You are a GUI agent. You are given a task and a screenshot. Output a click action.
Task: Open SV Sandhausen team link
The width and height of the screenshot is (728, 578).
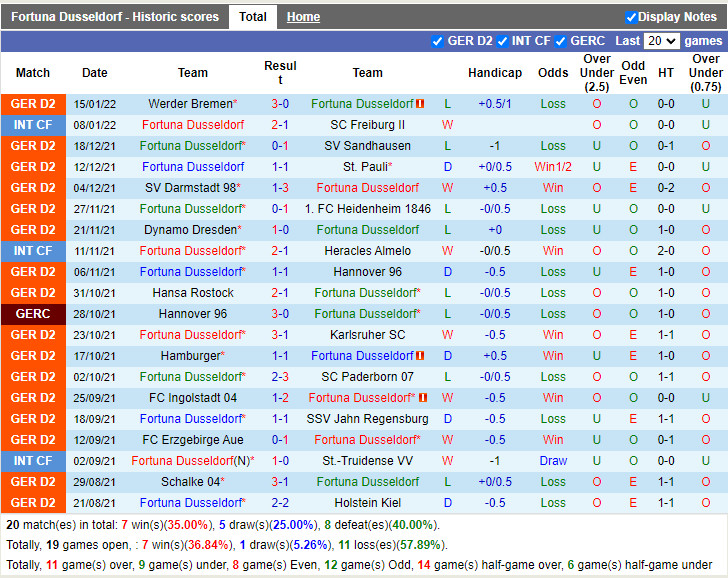367,146
